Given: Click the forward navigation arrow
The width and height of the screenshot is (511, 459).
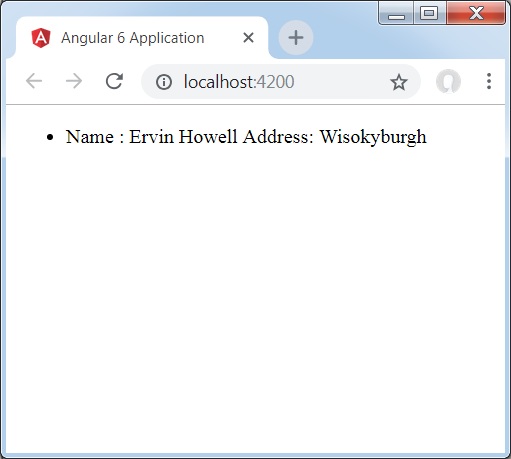Looking at the screenshot, I should [x=74, y=81].
